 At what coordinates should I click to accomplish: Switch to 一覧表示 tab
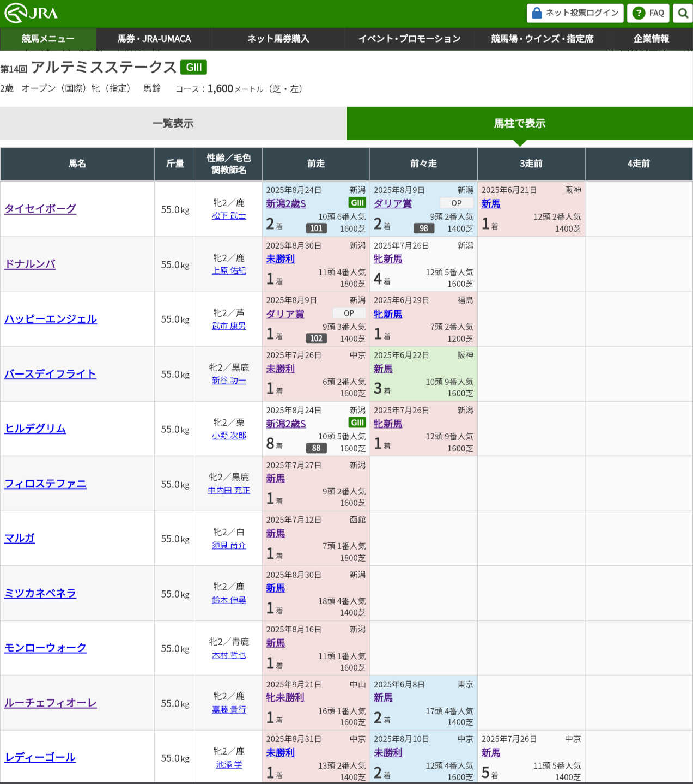(x=173, y=124)
